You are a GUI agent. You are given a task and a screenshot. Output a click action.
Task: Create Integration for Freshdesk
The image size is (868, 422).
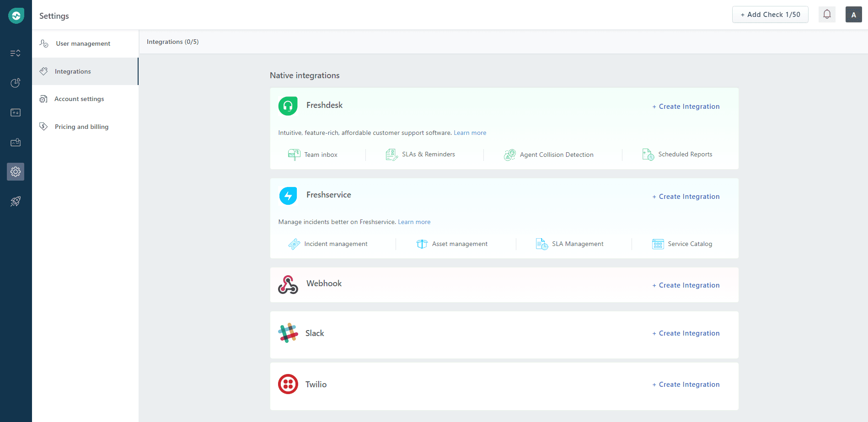click(686, 107)
